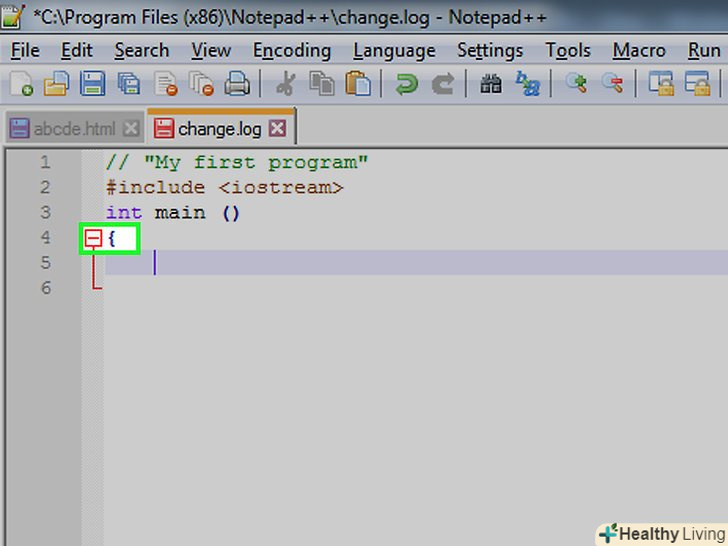This screenshot has width=728, height=546.
Task: Save the current file with the floppy icon
Action: [92, 84]
